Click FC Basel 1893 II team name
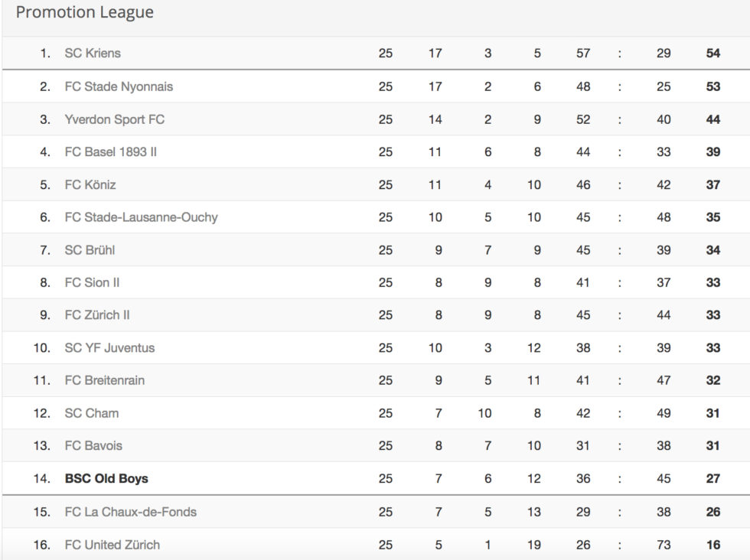 coord(110,152)
